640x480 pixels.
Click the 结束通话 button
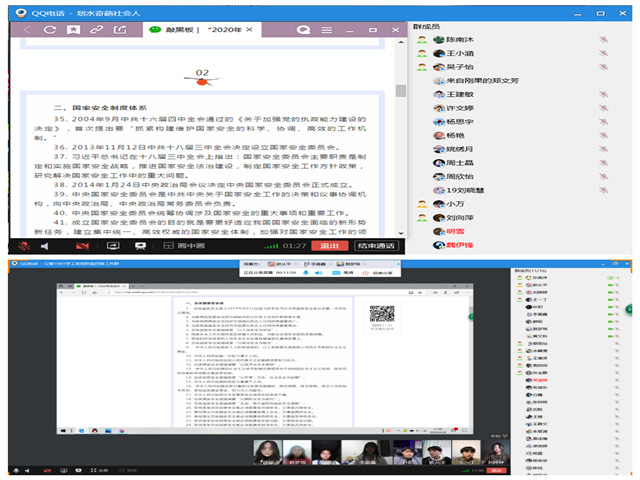tap(376, 245)
